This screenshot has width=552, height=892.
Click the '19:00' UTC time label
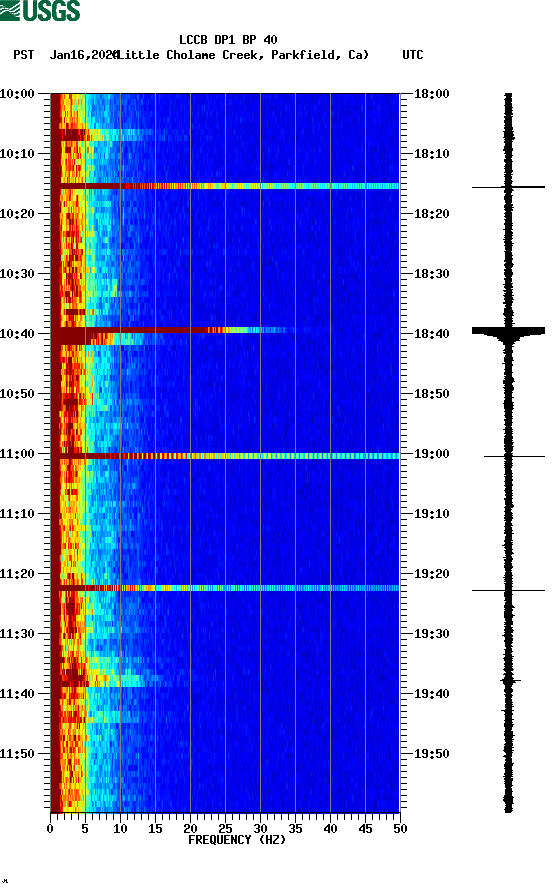(431, 453)
